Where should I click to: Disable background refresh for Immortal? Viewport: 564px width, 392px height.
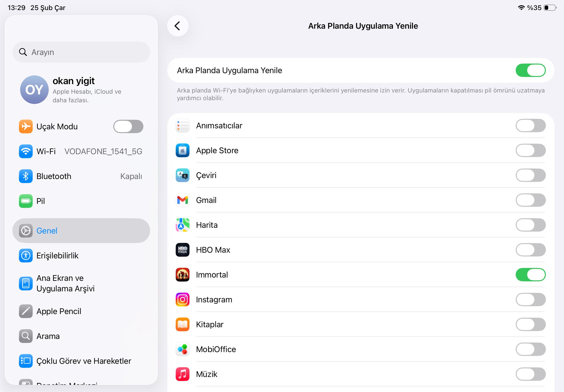point(531,275)
